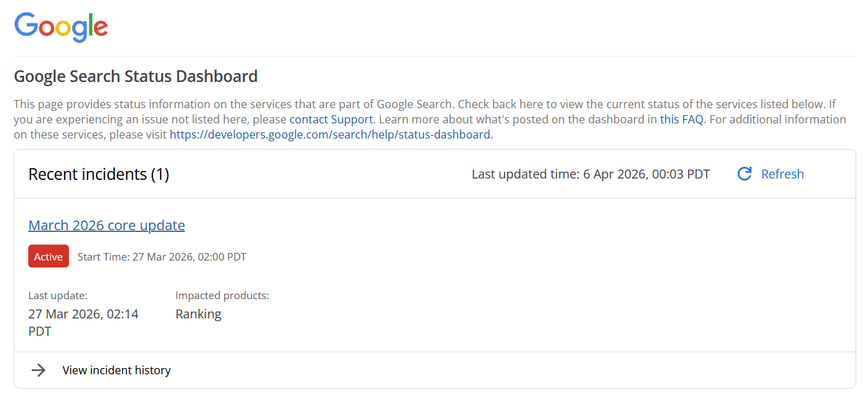The image size is (868, 397).
Task: Click the Google logo
Action: tap(61, 27)
